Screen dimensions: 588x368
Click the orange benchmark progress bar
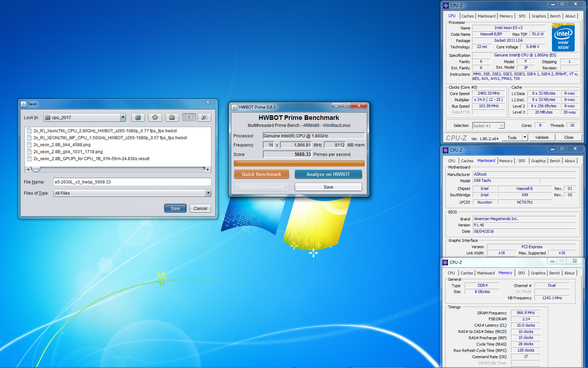pos(299,163)
